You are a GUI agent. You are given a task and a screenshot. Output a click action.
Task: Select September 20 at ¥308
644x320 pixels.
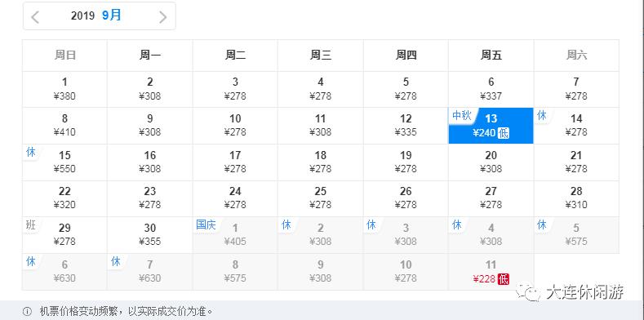point(491,162)
